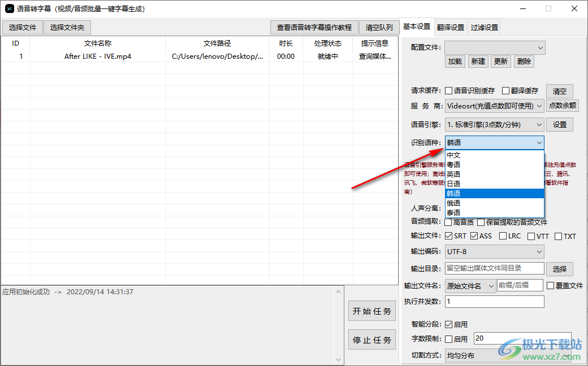Screen dimensions: 588x366
Task: Click 处理状态 column header
Action: pos(328,43)
